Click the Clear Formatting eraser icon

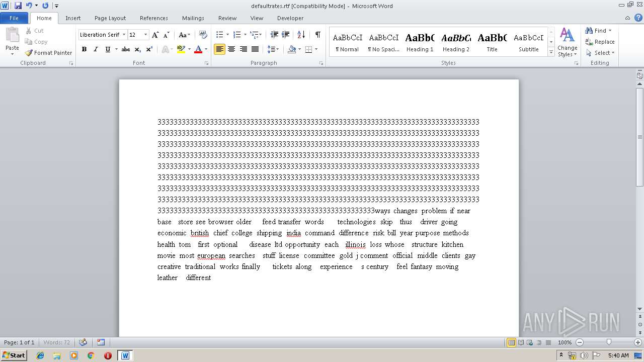point(203,35)
